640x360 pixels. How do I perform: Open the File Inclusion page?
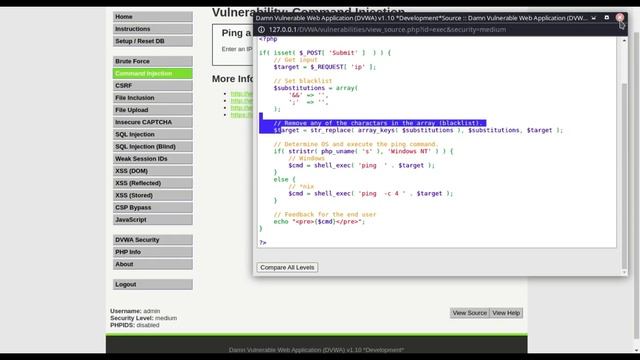pos(152,98)
